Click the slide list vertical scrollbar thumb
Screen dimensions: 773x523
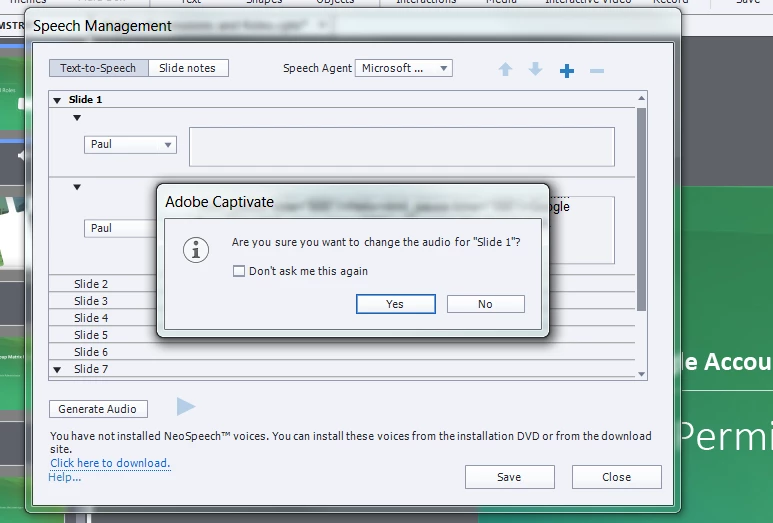pos(641,209)
